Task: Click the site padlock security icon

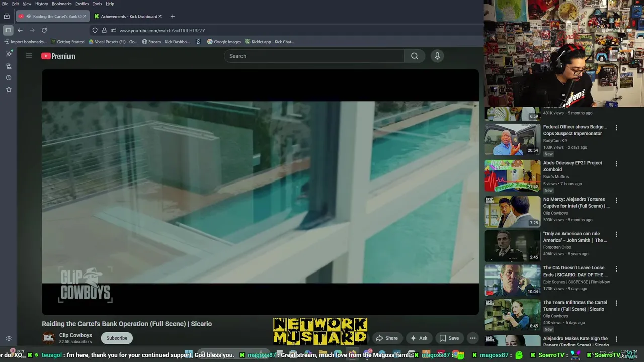Action: click(x=104, y=30)
